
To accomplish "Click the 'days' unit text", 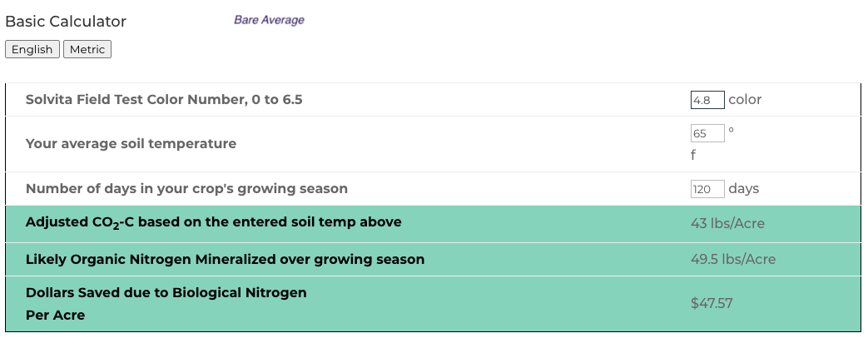I will (x=744, y=189).
